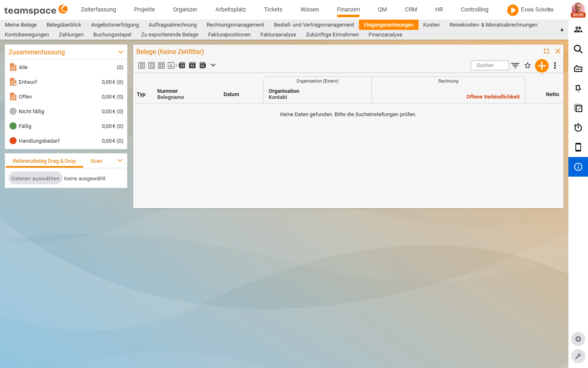Click the round plus button at bottom right
The image size is (588, 368).
[578, 339]
